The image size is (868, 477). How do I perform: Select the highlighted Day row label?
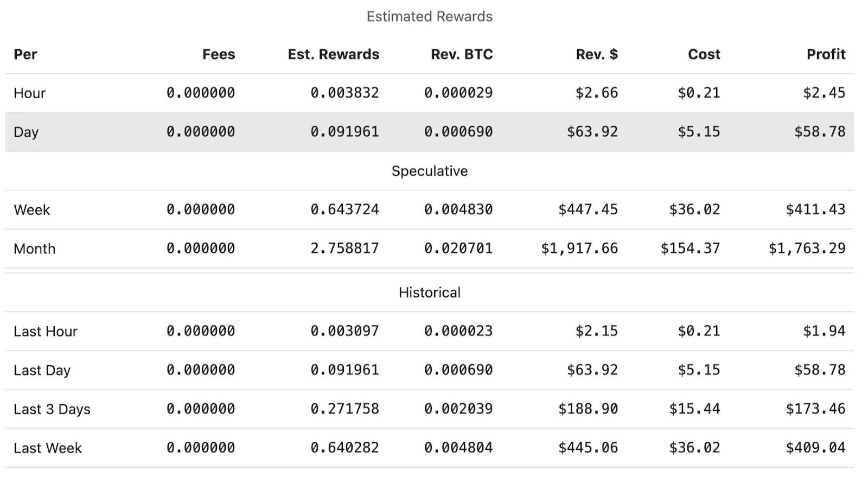point(26,132)
